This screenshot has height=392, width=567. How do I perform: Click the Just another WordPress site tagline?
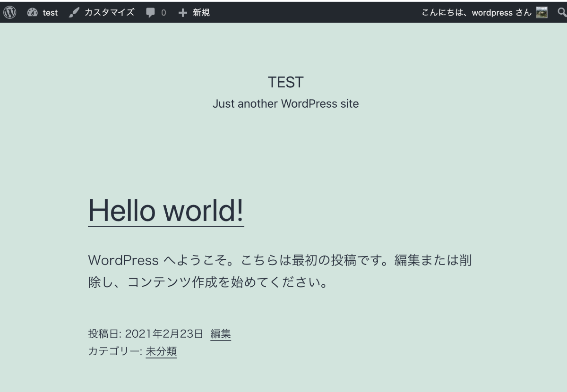pos(285,103)
